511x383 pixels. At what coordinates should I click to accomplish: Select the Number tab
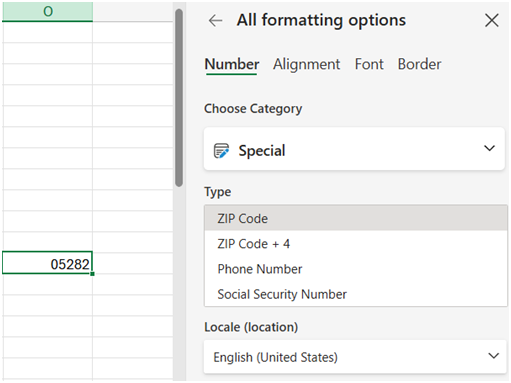[x=232, y=64]
